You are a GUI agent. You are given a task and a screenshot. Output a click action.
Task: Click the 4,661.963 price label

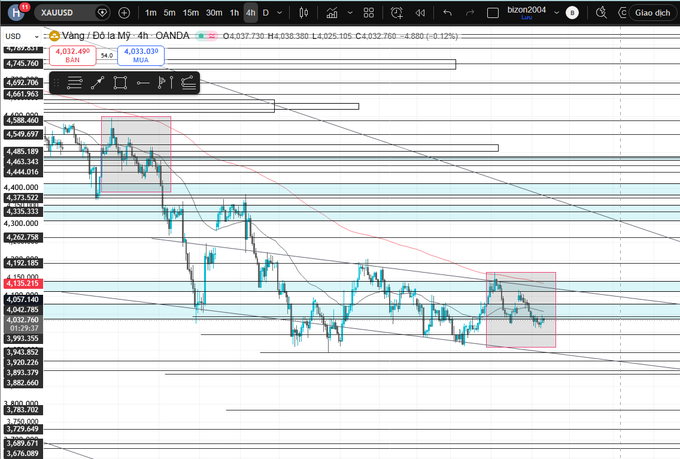(x=23, y=94)
